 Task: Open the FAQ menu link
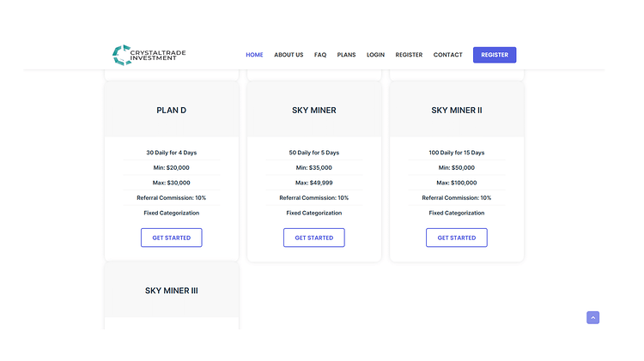pyautogui.click(x=320, y=55)
